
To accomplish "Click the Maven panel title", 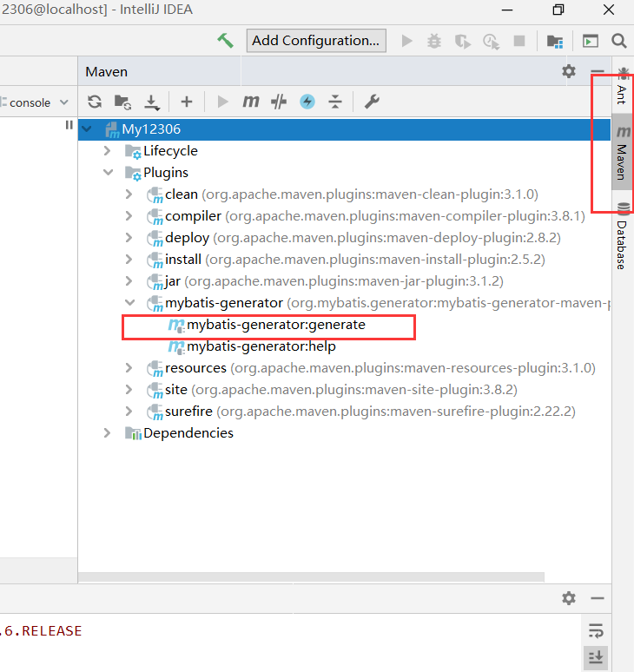I will click(x=106, y=71).
